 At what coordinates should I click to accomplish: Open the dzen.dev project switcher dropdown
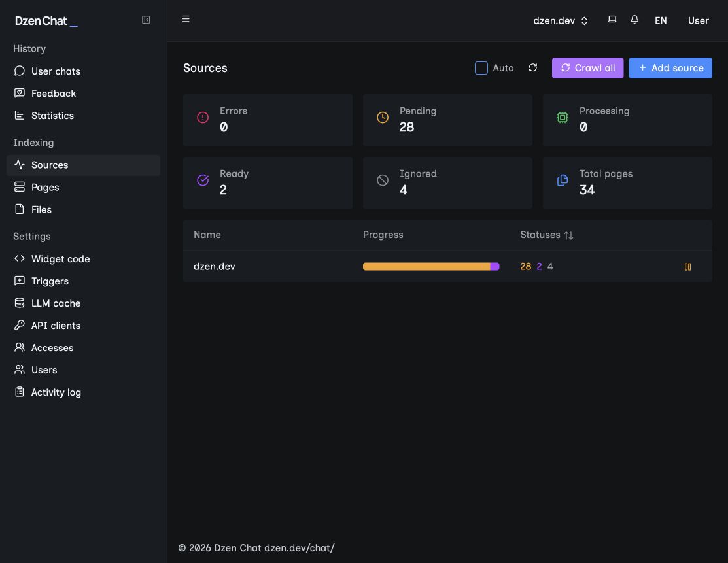561,20
